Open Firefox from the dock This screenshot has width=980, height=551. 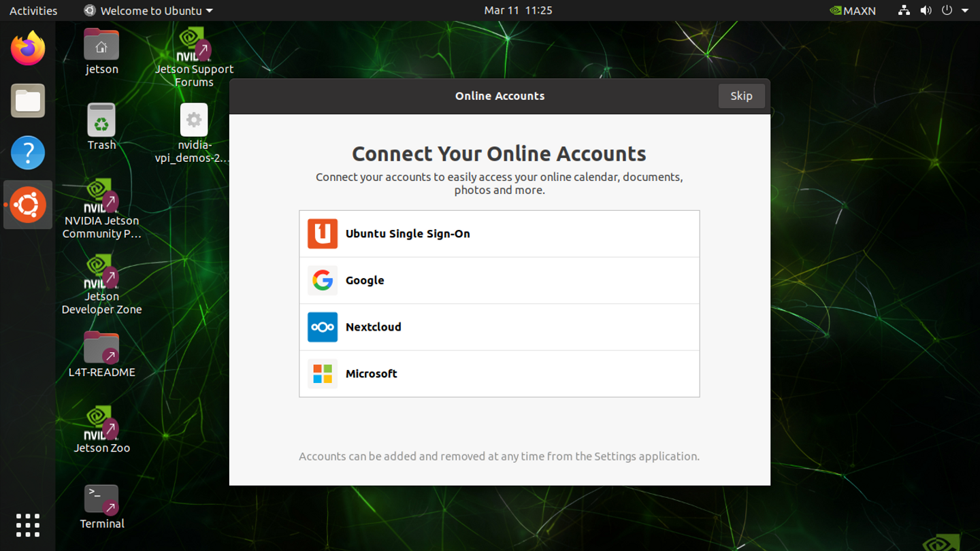[28, 49]
